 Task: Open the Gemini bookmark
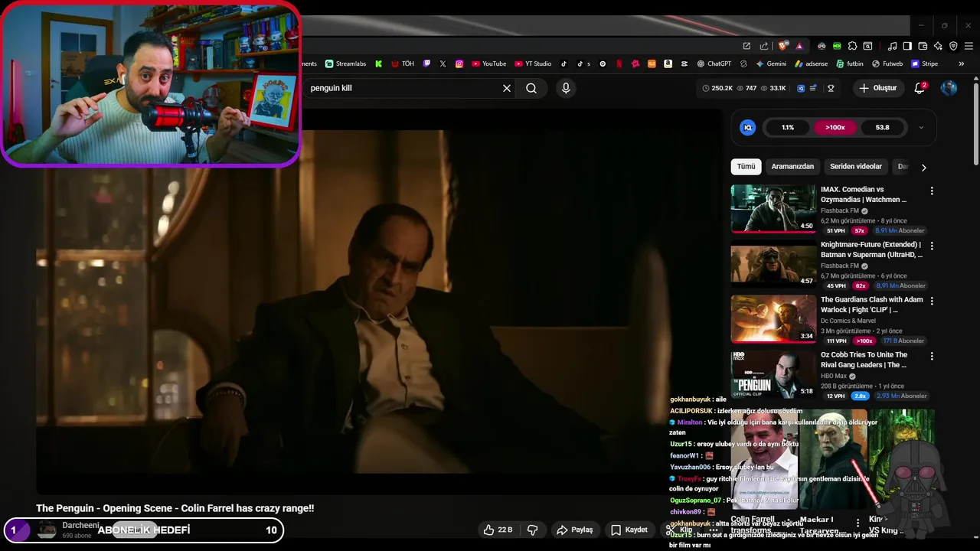770,64
